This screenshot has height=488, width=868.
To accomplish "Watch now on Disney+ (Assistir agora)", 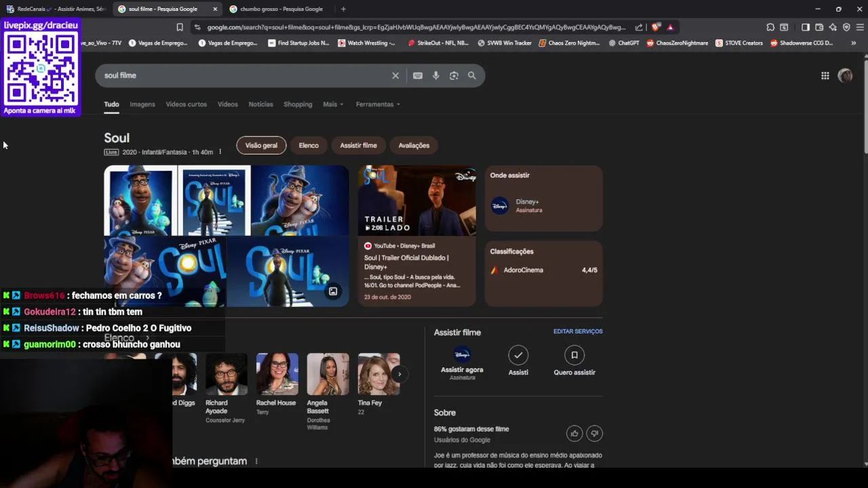I will click(x=462, y=363).
